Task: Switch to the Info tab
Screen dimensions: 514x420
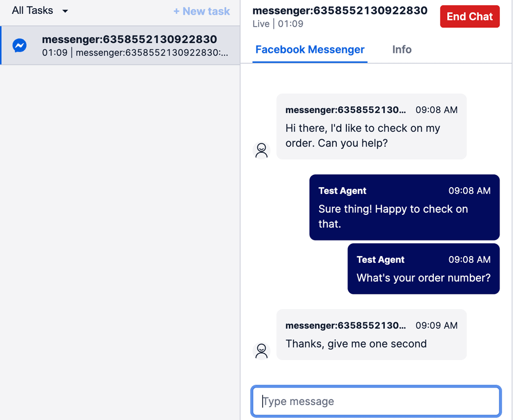Action: pyautogui.click(x=401, y=49)
